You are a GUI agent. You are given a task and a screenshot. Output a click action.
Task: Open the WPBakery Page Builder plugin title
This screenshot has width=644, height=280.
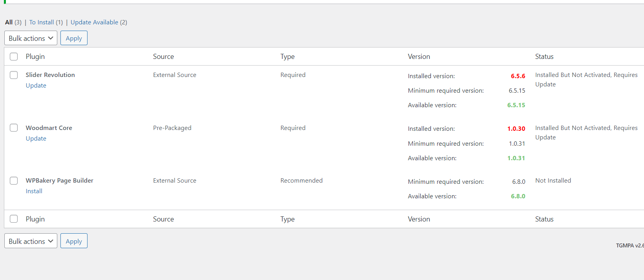60,181
